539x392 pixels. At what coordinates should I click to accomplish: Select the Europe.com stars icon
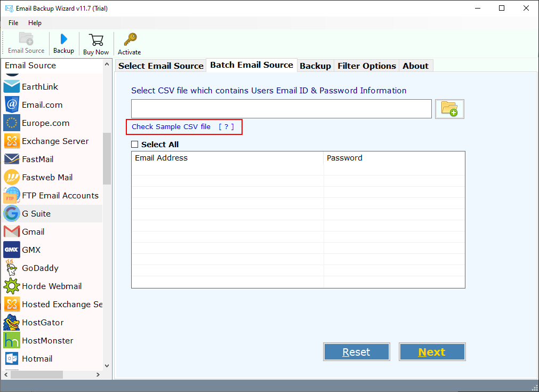[12, 123]
